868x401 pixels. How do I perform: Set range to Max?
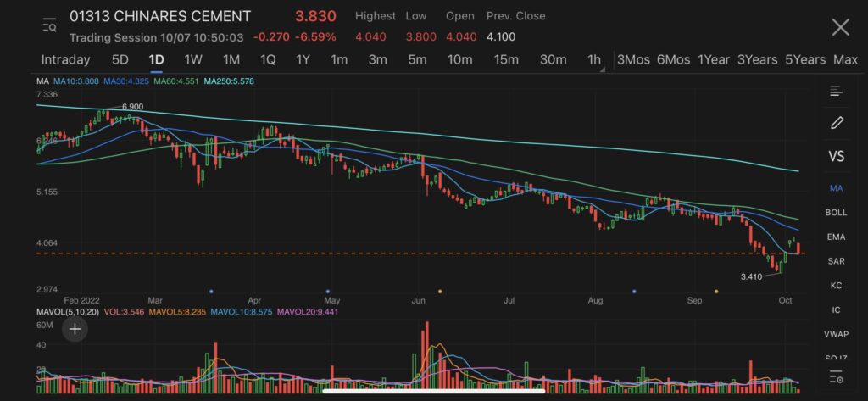845,60
